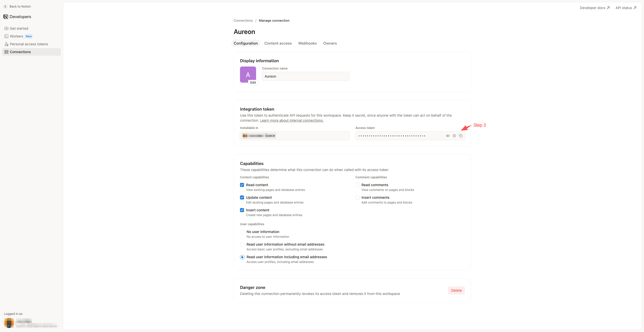Click Edit on the connection icon
The width and height of the screenshot is (644, 332).
[253, 83]
